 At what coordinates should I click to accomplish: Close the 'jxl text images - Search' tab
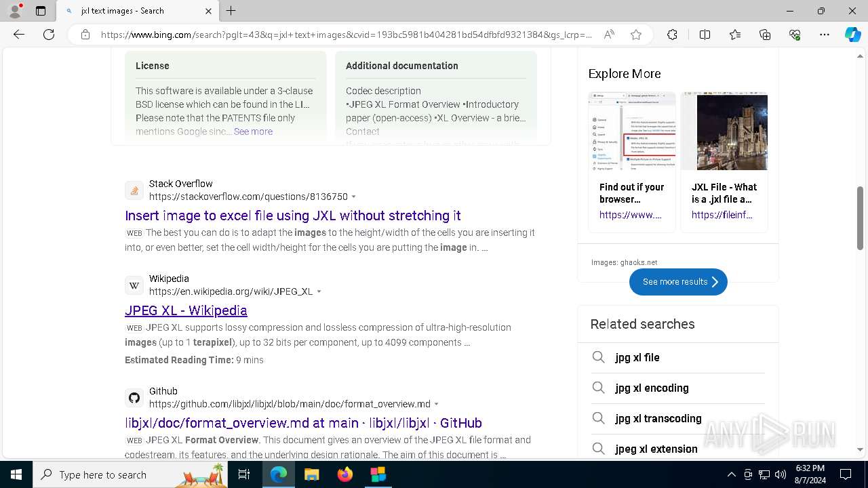209,11
